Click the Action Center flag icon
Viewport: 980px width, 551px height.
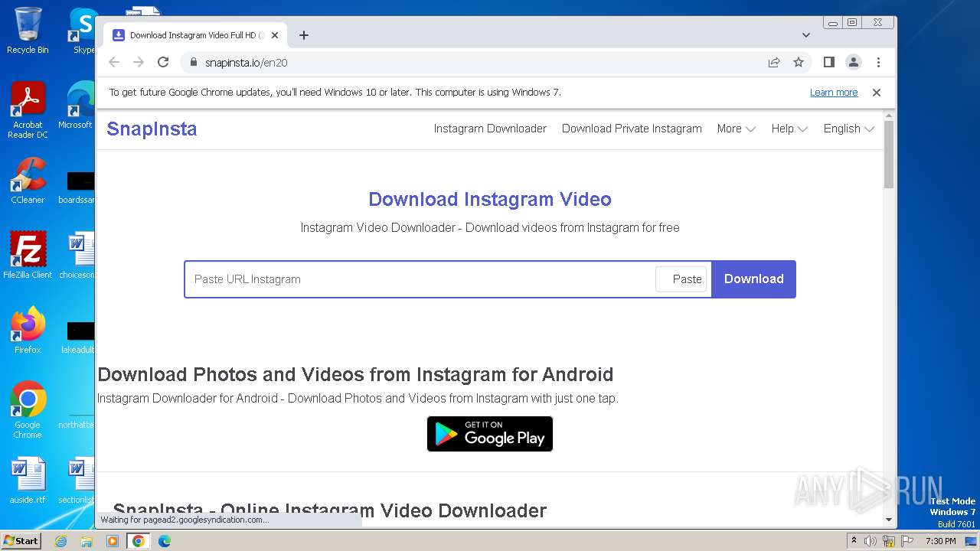pyautogui.click(x=906, y=541)
